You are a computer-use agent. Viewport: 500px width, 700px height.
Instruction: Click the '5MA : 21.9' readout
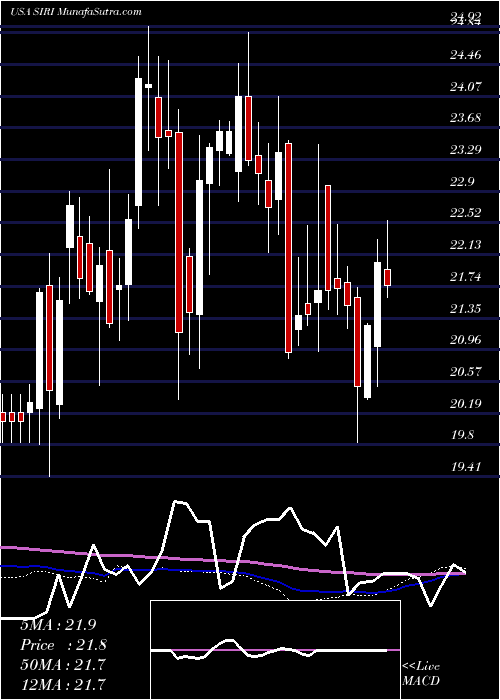58,625
